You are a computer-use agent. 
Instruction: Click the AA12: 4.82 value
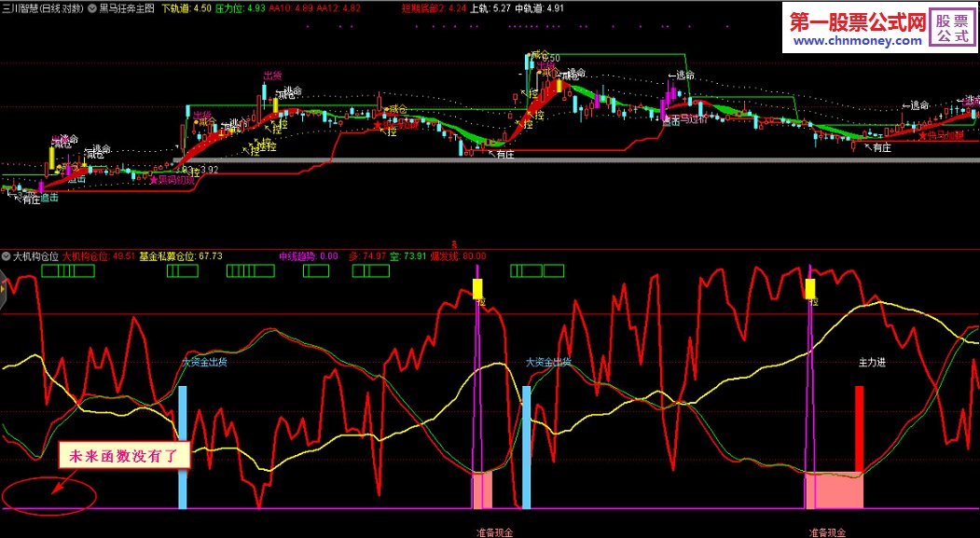[x=339, y=8]
